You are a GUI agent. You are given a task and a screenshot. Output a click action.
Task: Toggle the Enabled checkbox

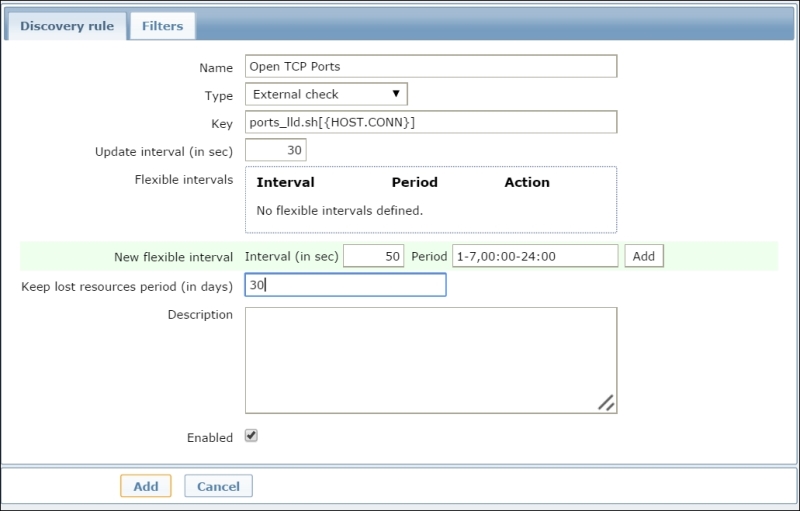(252, 436)
